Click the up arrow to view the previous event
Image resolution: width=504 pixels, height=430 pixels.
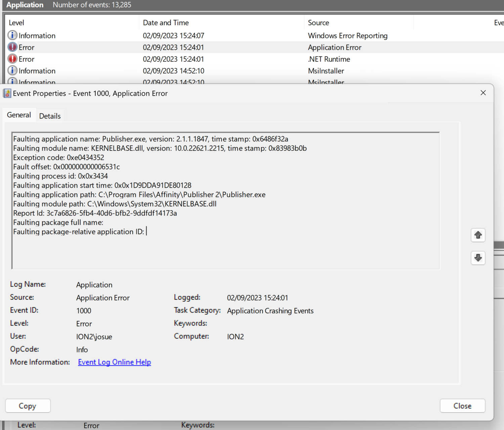click(478, 235)
